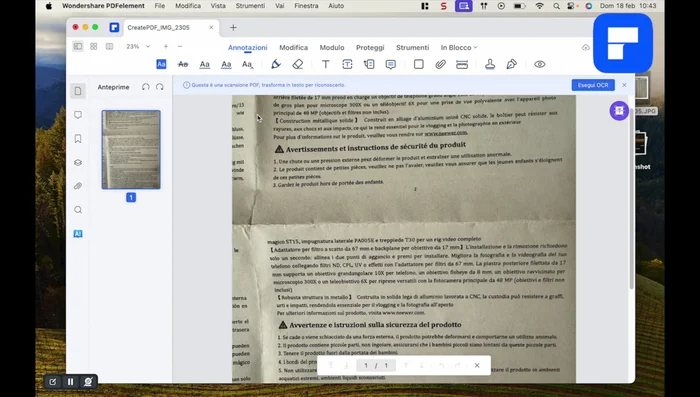Select the text box tool
The width and height of the screenshot is (700, 397).
pyautogui.click(x=347, y=64)
